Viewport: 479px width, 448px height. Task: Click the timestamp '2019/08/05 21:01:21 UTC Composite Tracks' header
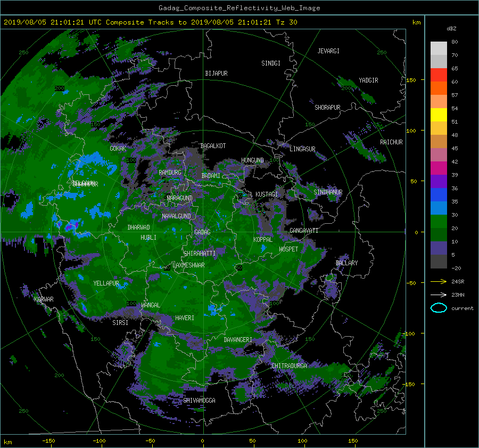click(x=89, y=22)
